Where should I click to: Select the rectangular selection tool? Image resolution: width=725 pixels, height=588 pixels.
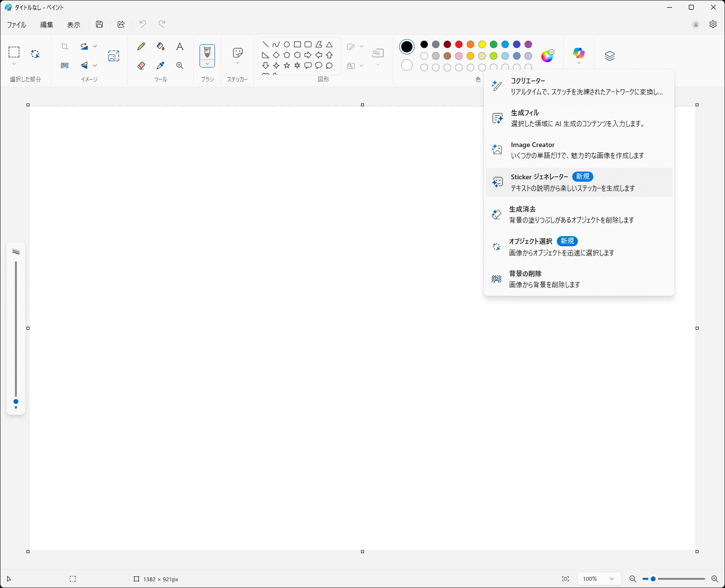pyautogui.click(x=14, y=52)
